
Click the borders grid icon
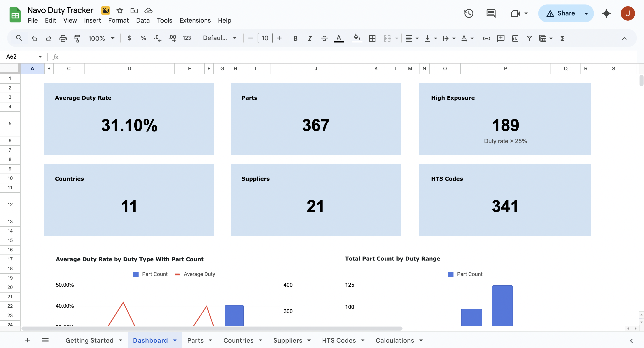pos(372,38)
